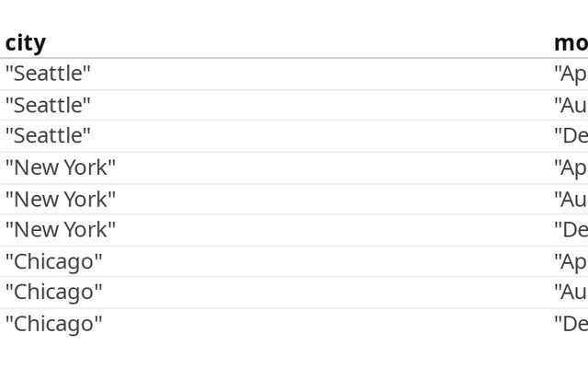Select the "Ap" month cell in first Seattle row
The image size is (588, 368).
(x=571, y=74)
